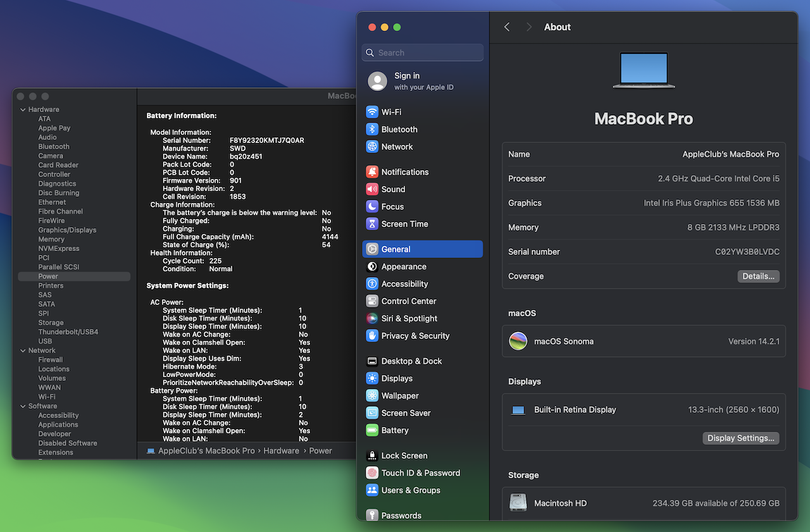Focus the System Settings Search field
The height and width of the screenshot is (532, 810).
pyautogui.click(x=423, y=53)
